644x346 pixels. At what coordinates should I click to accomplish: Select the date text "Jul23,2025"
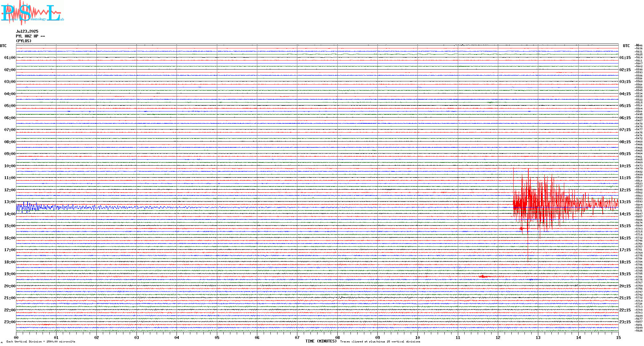27,31
